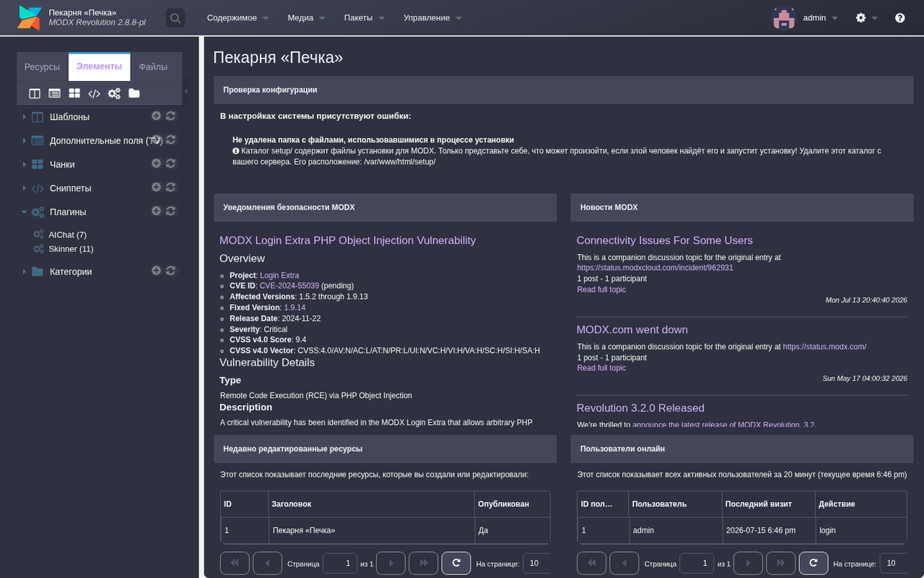Open the search magnifier in the top bar
Viewport: 924px width, 578px height.
tap(175, 17)
